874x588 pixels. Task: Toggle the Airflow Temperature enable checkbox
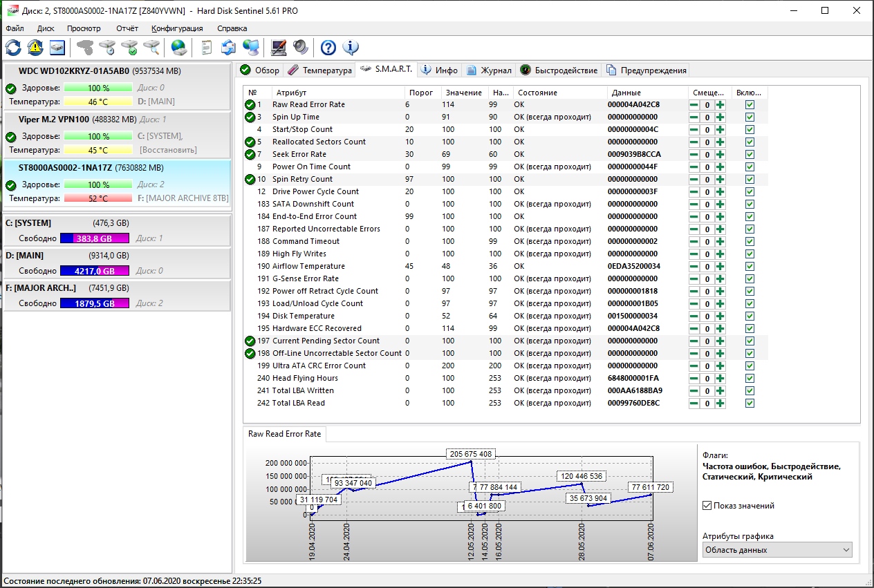tap(750, 267)
